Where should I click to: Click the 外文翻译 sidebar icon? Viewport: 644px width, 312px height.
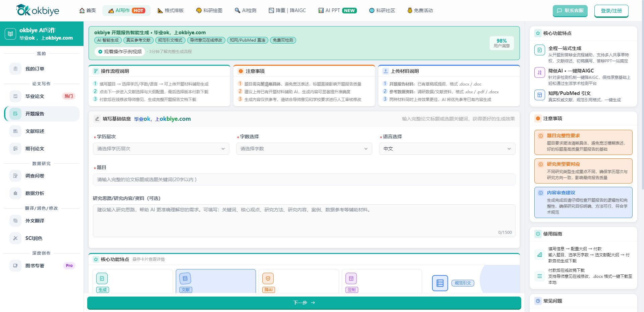click(15, 221)
